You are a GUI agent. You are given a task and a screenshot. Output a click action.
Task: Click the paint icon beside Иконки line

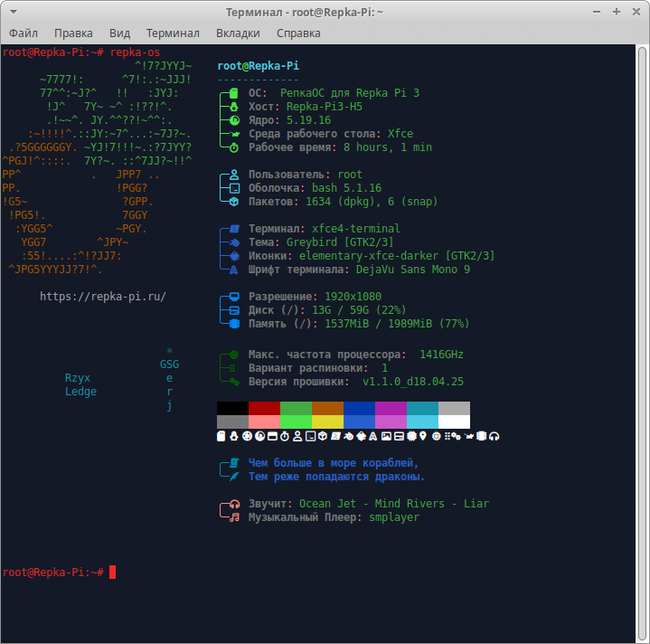[235, 256]
